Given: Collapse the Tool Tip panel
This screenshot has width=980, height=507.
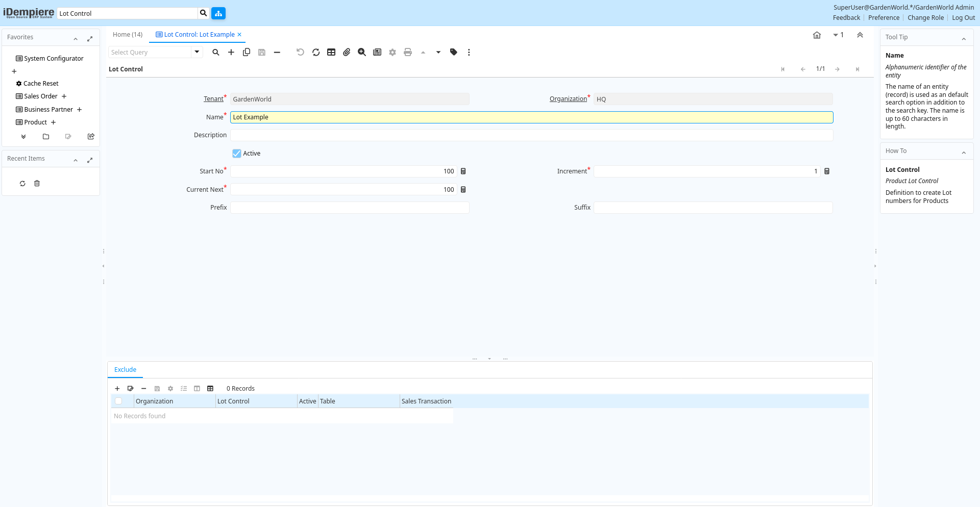Looking at the screenshot, I should pos(964,38).
